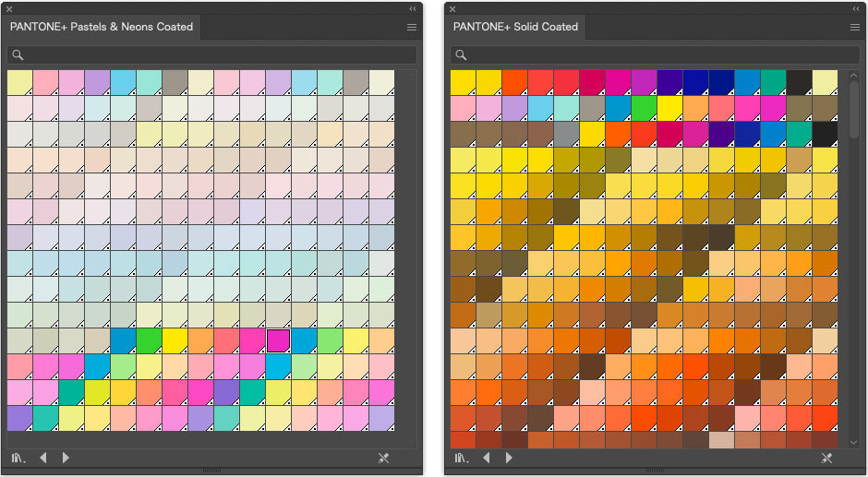
Task: Close the PANTONE+ Solid Coated panel
Action: [x=452, y=8]
